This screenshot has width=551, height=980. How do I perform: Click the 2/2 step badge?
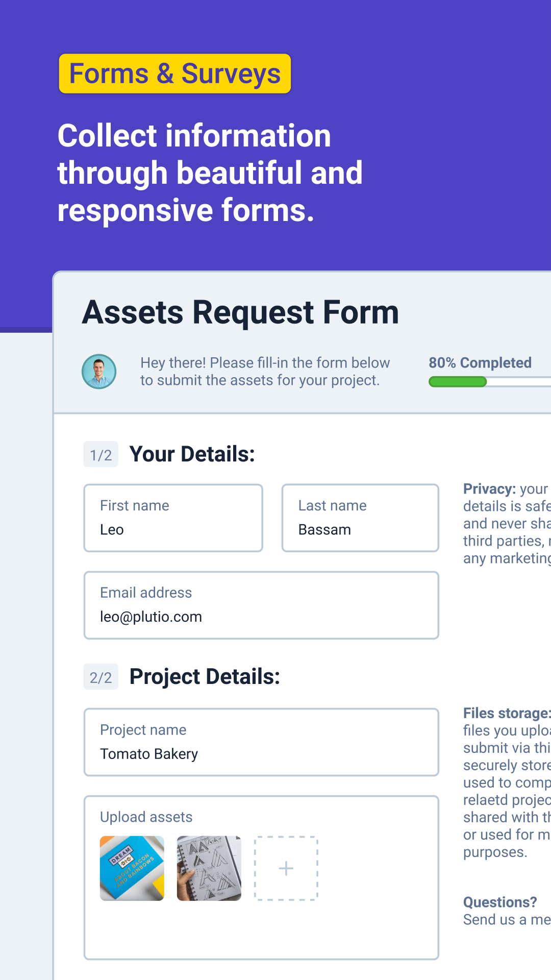pos(101,677)
